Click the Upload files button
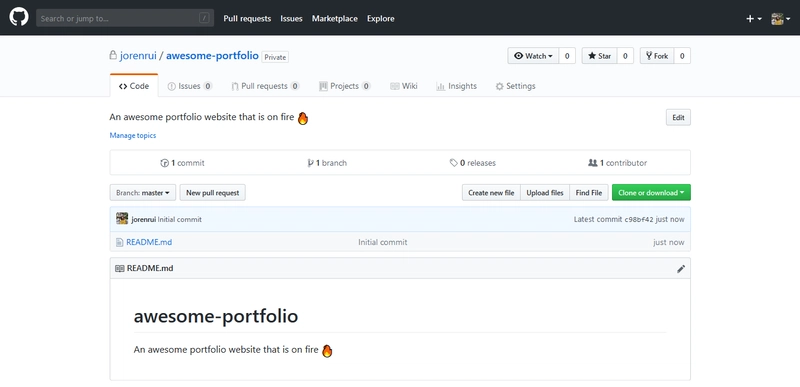 pos(545,193)
